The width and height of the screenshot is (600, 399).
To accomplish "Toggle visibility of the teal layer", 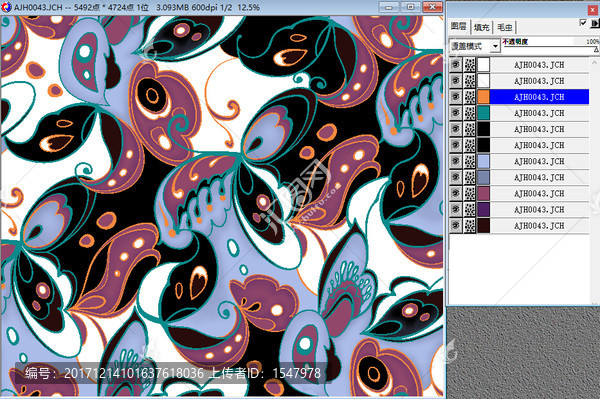I will click(x=455, y=113).
